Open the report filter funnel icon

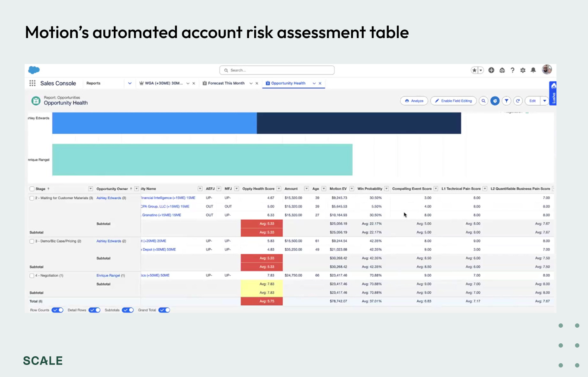[506, 101]
